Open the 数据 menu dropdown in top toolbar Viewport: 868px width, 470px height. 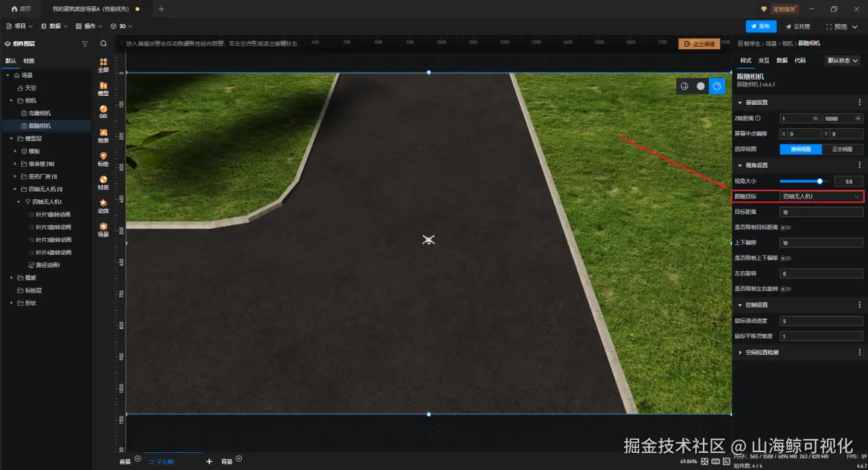54,26
